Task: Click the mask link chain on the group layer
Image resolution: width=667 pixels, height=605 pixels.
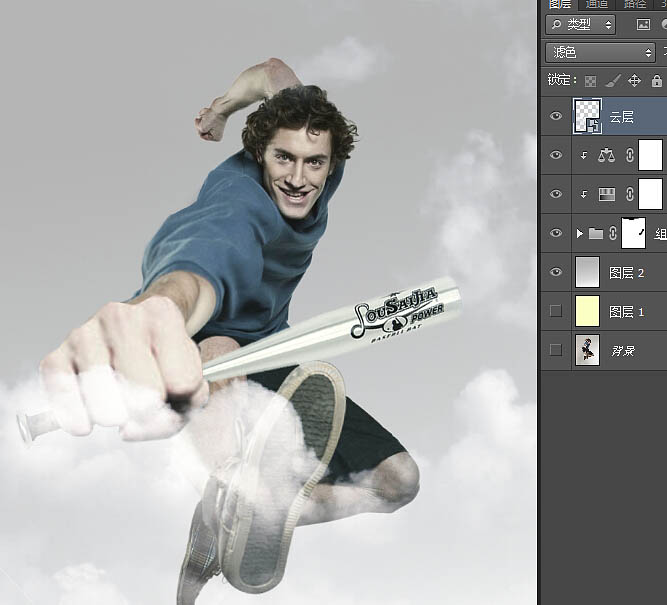Action: (613, 233)
